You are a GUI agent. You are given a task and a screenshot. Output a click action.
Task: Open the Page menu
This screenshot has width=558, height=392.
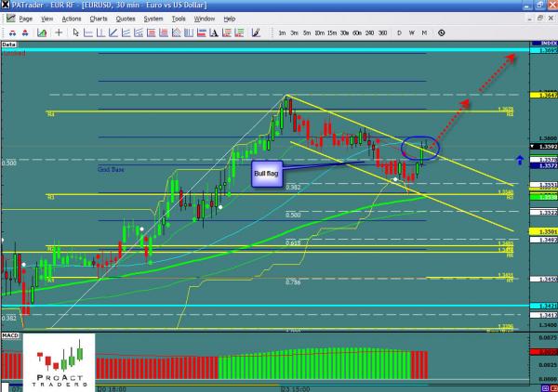[x=26, y=19]
